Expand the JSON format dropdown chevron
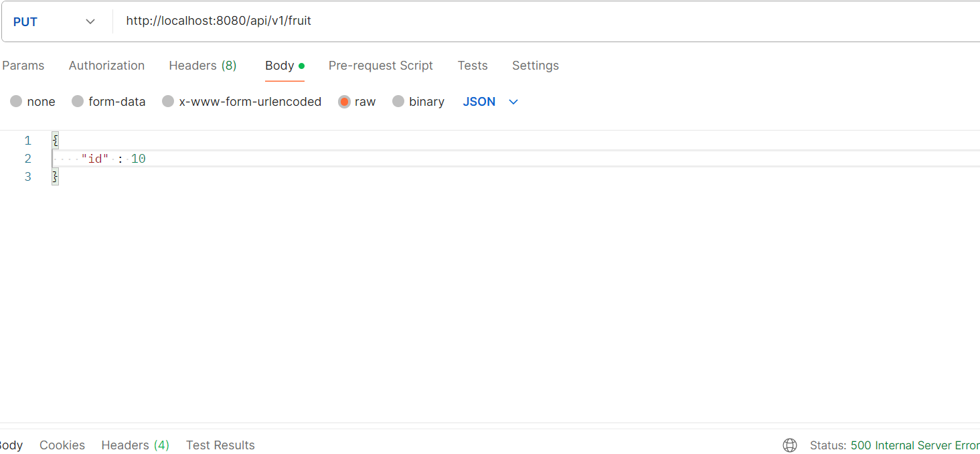The height and width of the screenshot is (454, 980). (513, 102)
